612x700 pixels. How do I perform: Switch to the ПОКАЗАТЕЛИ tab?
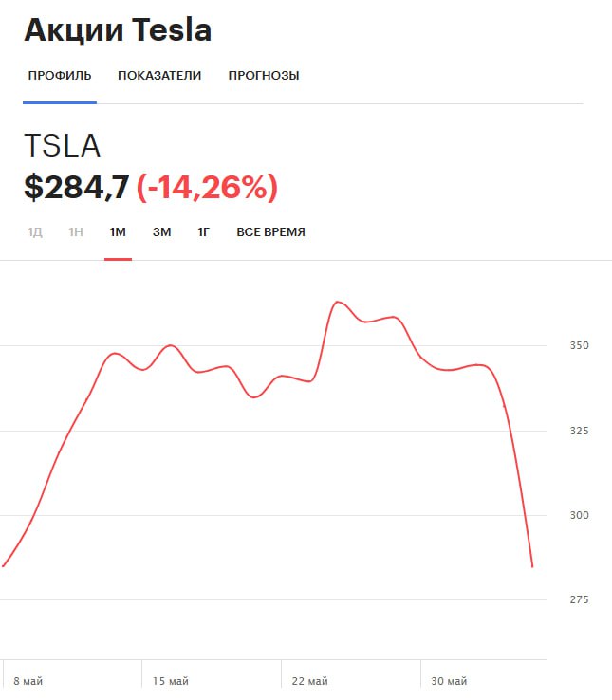159,76
